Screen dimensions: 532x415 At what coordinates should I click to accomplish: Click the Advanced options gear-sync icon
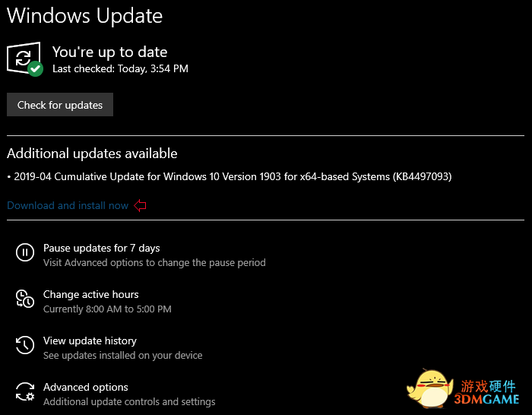click(25, 391)
